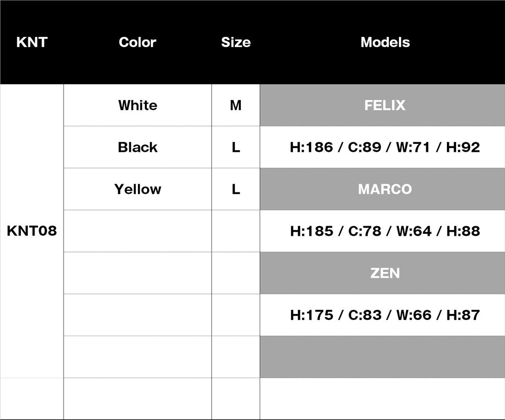Image resolution: width=505 pixels, height=420 pixels.
Task: Select the Yellow color cell
Action: tap(137, 189)
